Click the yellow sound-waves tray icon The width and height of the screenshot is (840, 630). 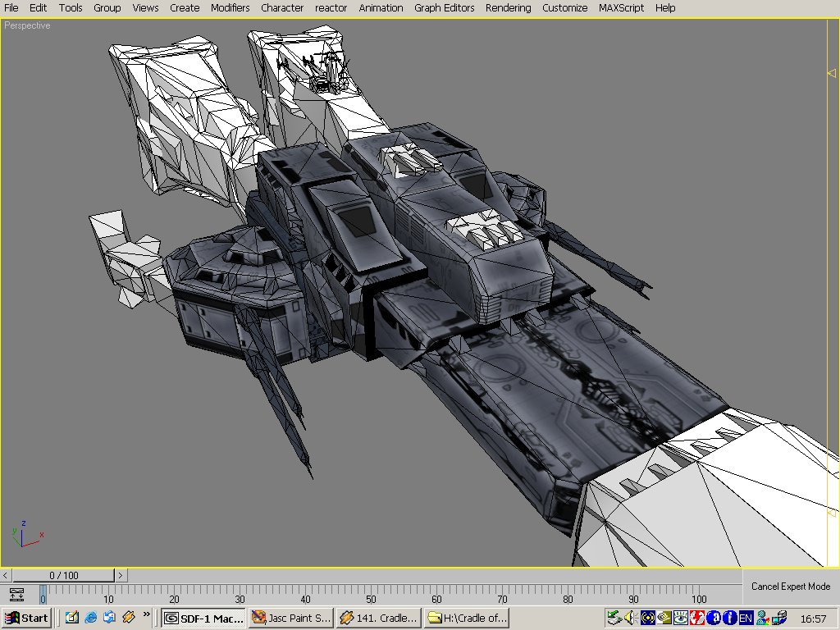point(648,618)
